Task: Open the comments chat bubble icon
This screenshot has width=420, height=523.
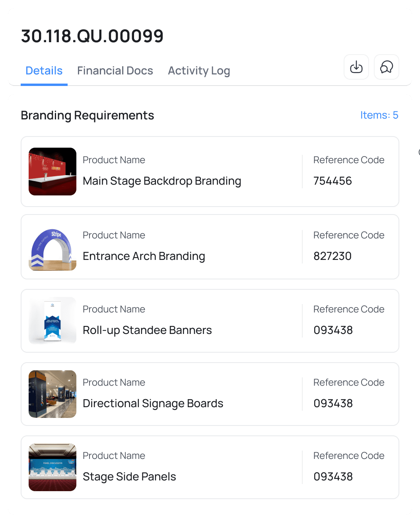Action: coord(386,67)
